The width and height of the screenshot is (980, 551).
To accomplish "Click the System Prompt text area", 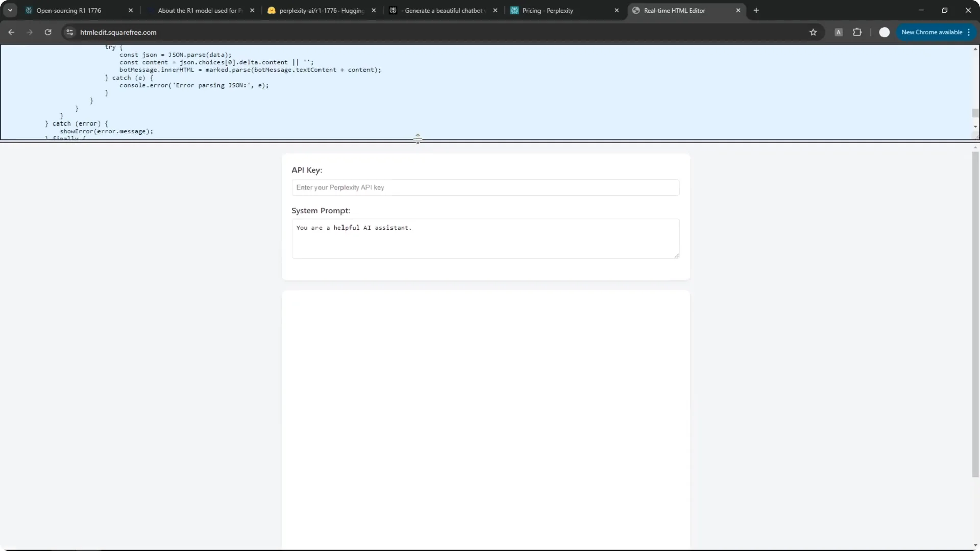I will [485, 238].
